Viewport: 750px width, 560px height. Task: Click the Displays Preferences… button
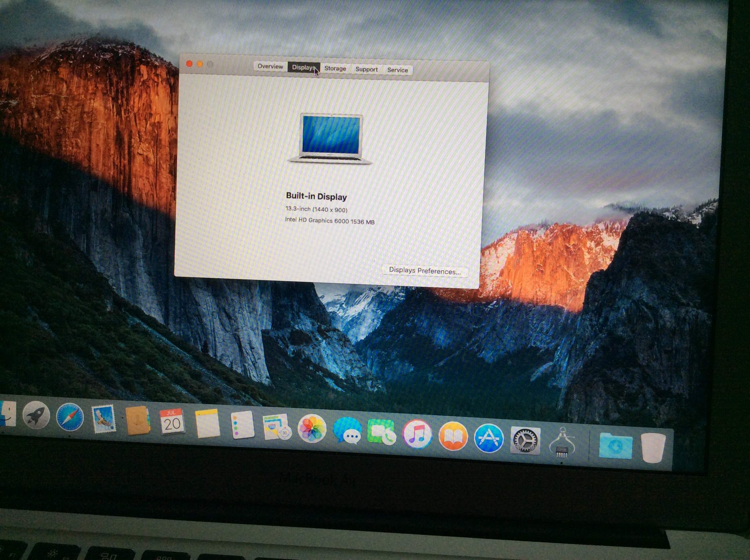(x=425, y=271)
